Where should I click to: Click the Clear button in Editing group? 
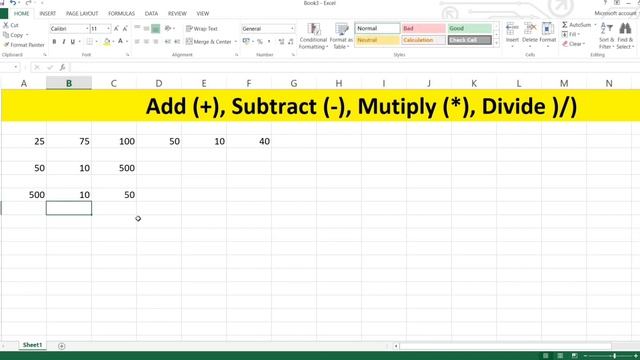573,44
